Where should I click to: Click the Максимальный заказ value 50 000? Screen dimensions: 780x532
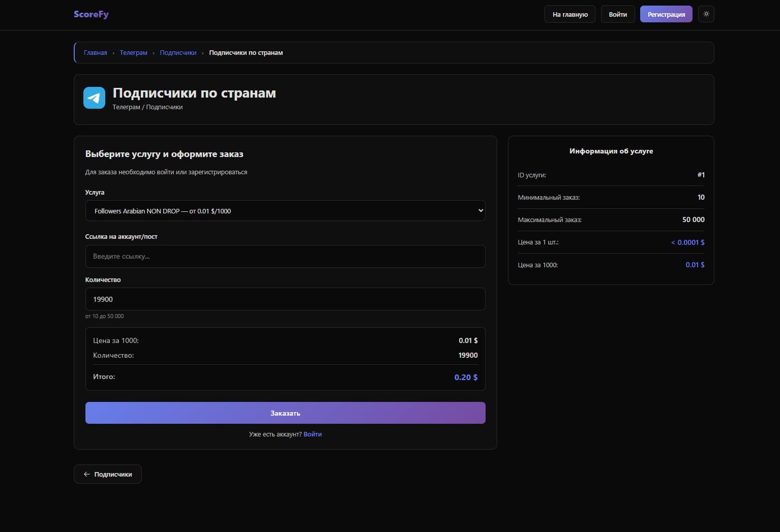694,220
